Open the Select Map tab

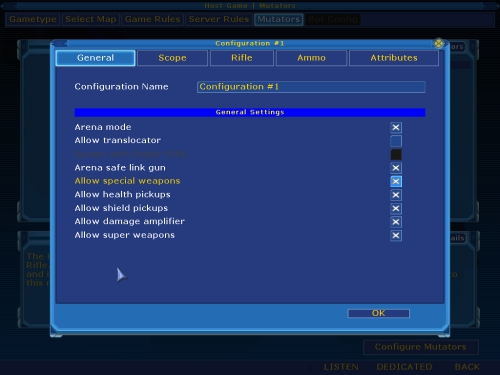[91, 19]
